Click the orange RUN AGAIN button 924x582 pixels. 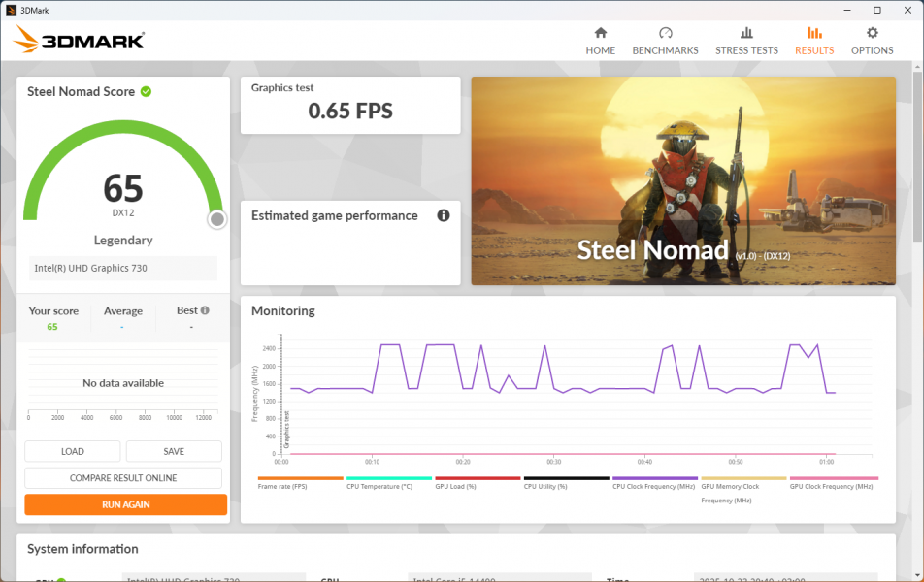click(x=125, y=504)
